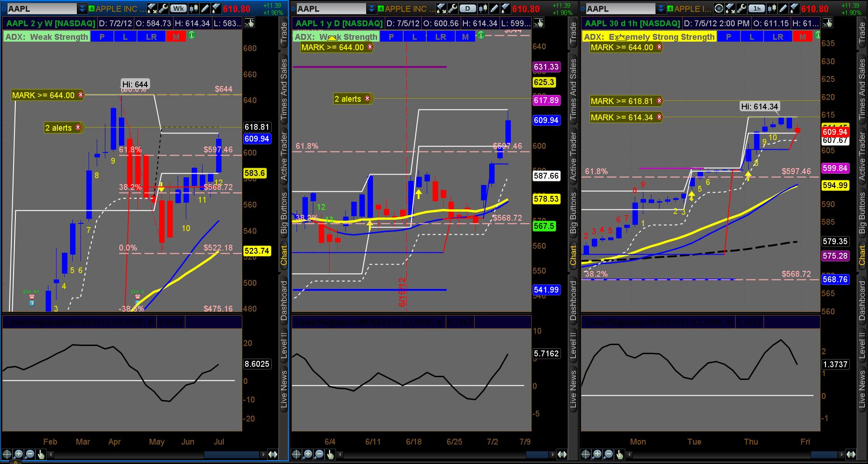The image size is (868, 464).
Task: Open the drawing tools icon in the daily chart toolbar
Action: coord(441,9)
